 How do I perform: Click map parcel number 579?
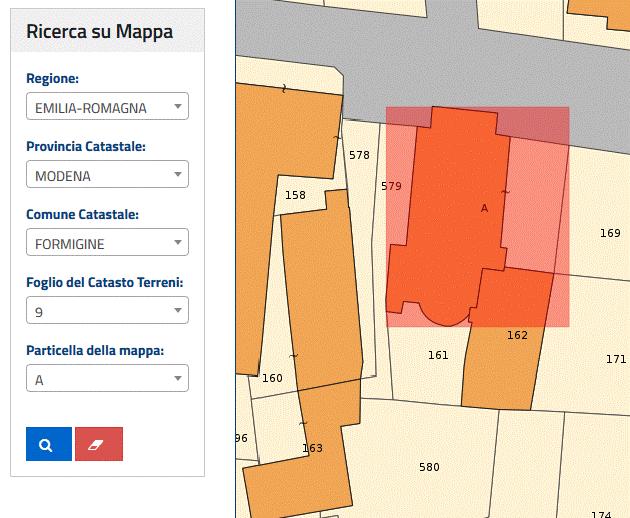click(x=391, y=186)
